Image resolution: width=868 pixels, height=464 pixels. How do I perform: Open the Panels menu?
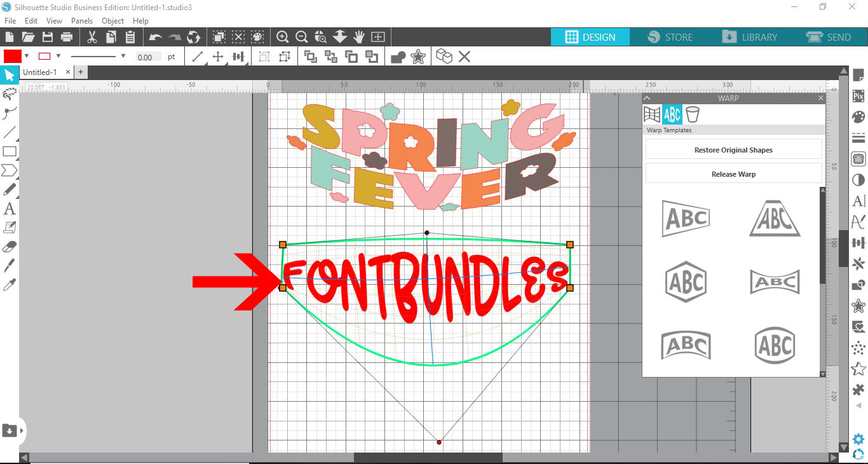tap(82, 21)
